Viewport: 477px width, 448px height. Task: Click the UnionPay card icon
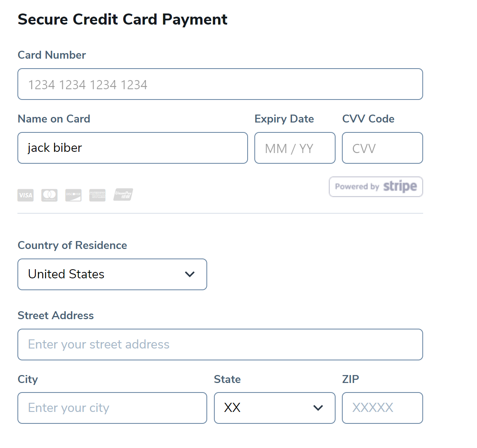123,195
